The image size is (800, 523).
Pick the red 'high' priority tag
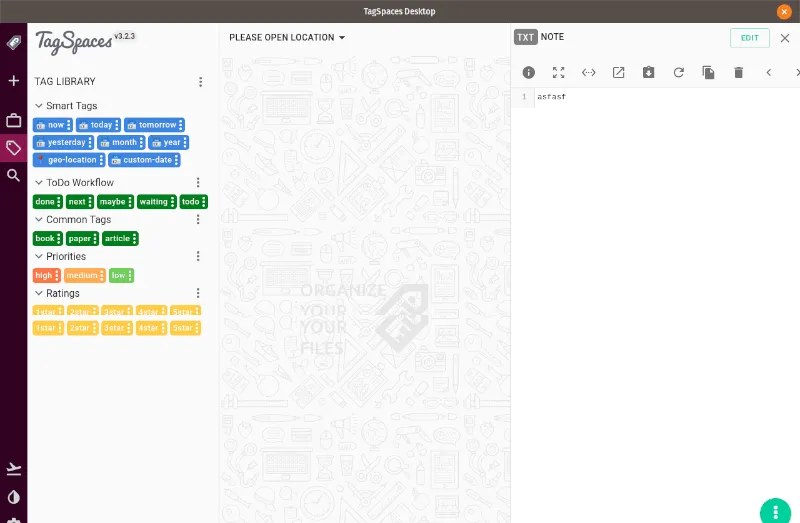coord(44,276)
